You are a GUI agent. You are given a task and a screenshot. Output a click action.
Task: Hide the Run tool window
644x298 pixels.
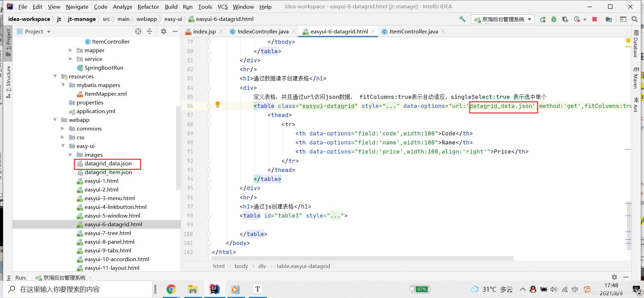pyautogui.click(x=626, y=277)
